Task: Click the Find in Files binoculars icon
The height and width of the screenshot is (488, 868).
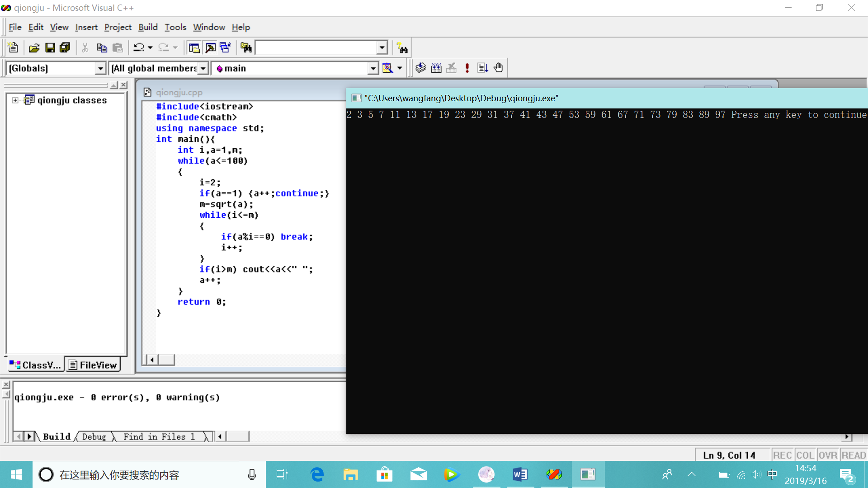Action: (246, 48)
